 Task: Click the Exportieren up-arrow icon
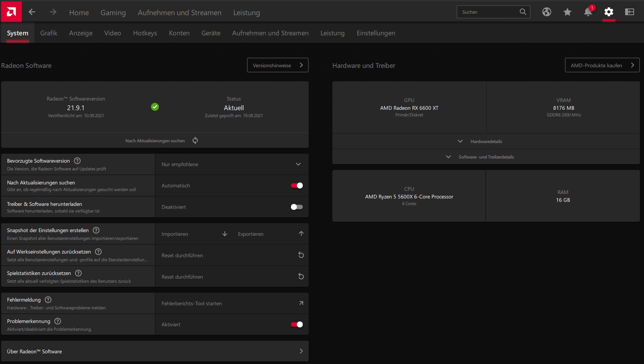[x=301, y=234]
